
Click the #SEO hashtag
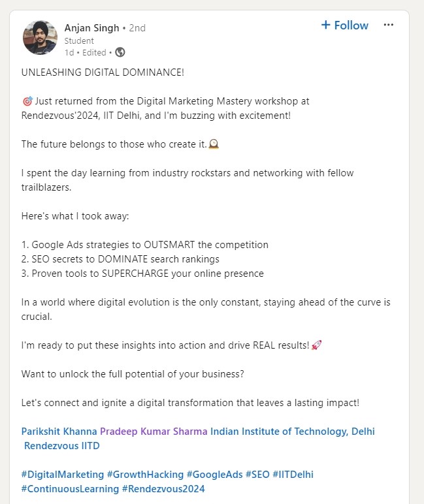click(257, 475)
